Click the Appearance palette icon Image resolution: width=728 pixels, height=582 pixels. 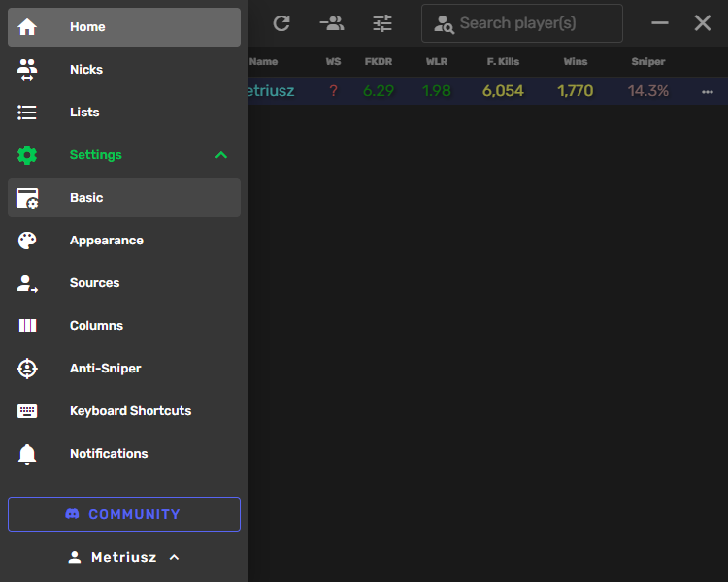point(27,241)
